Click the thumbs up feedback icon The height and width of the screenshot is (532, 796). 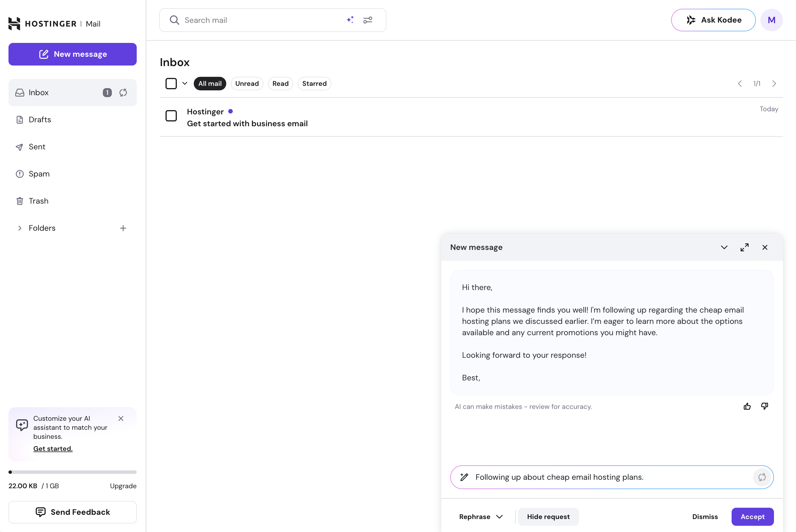point(747,406)
